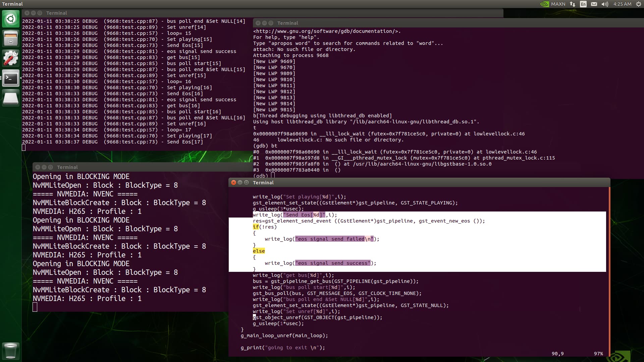Minimize the active vim Terminal window
644x362 pixels.
click(240, 183)
